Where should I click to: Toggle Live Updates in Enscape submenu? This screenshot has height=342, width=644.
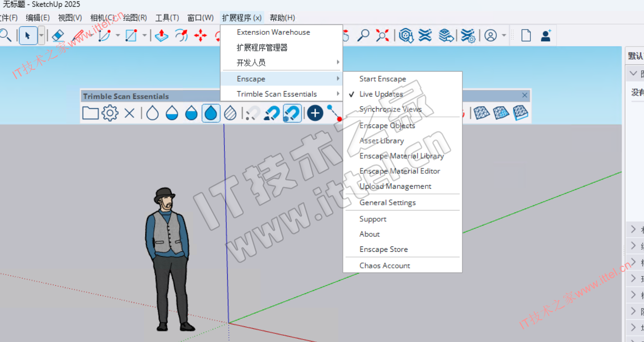click(381, 94)
